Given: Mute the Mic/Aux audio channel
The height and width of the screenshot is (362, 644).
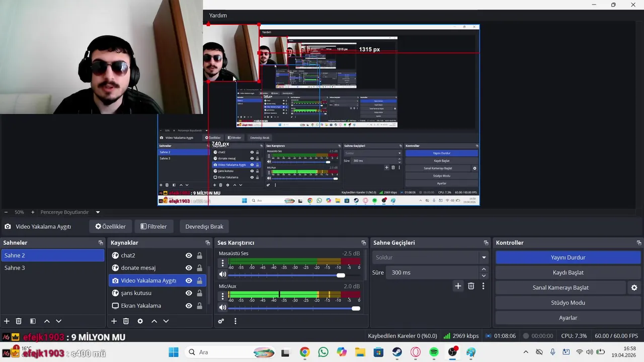Looking at the screenshot, I should click(x=222, y=307).
